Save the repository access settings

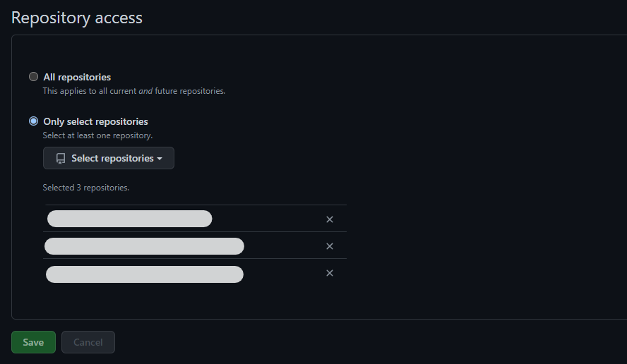33,342
